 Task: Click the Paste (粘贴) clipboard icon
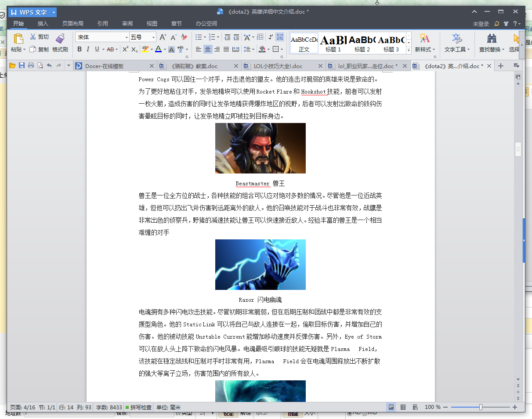18,39
